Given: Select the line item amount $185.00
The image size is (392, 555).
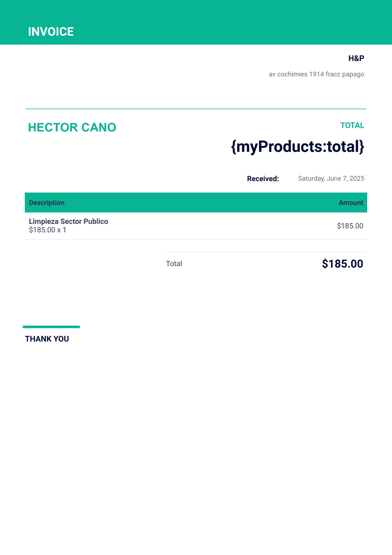Looking at the screenshot, I should click(x=350, y=226).
